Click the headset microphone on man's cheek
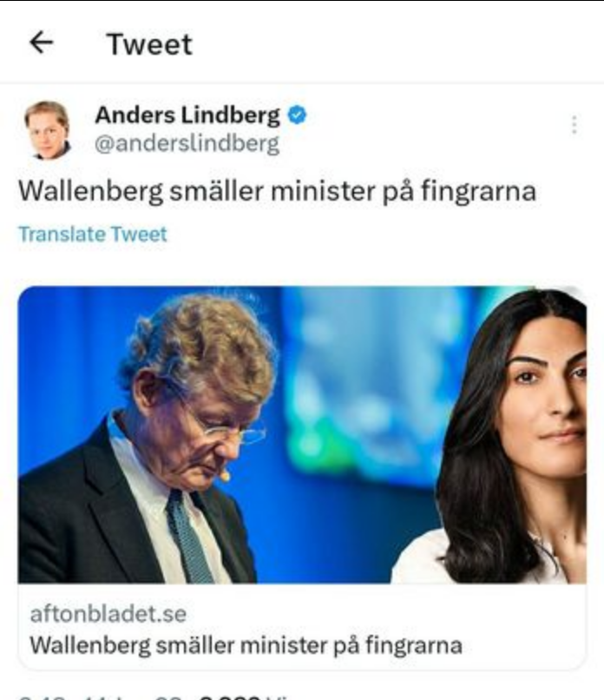This screenshot has height=700, width=604. tap(225, 476)
